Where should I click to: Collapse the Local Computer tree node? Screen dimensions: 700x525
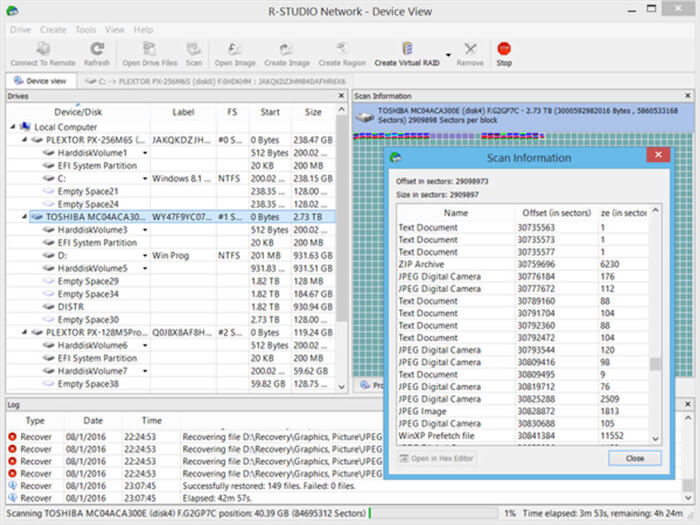(x=12, y=127)
